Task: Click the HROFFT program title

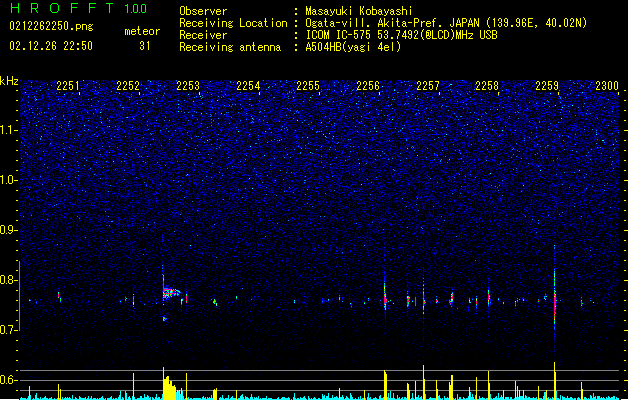Action: [x=62, y=8]
